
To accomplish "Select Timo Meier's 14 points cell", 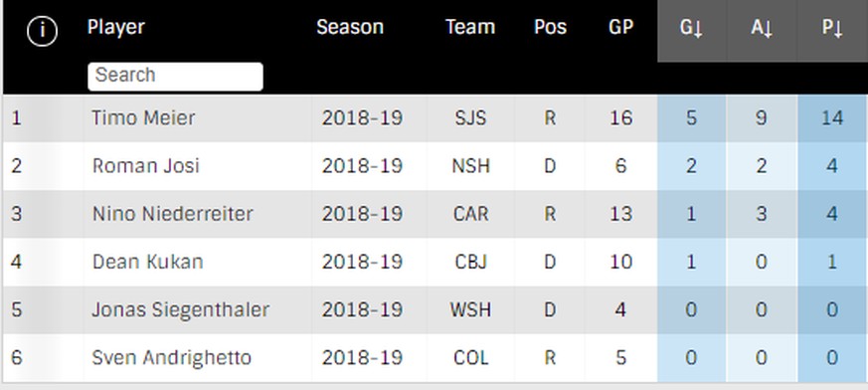I will 832,118.
